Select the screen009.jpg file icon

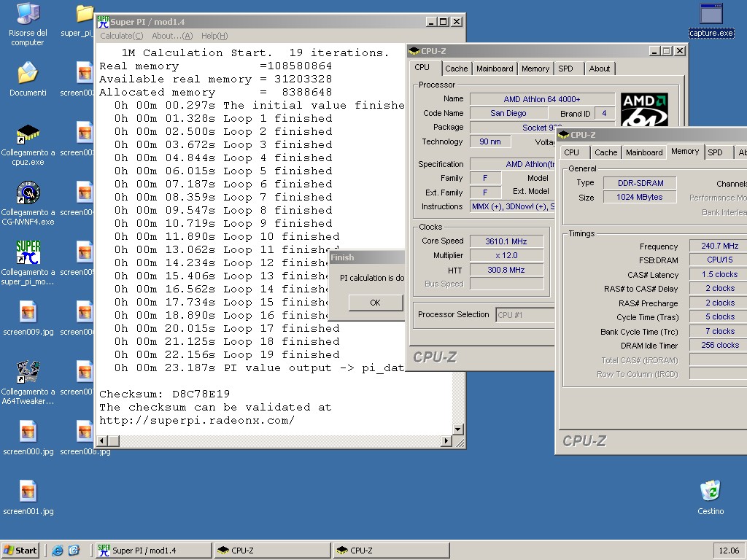pyautogui.click(x=28, y=318)
